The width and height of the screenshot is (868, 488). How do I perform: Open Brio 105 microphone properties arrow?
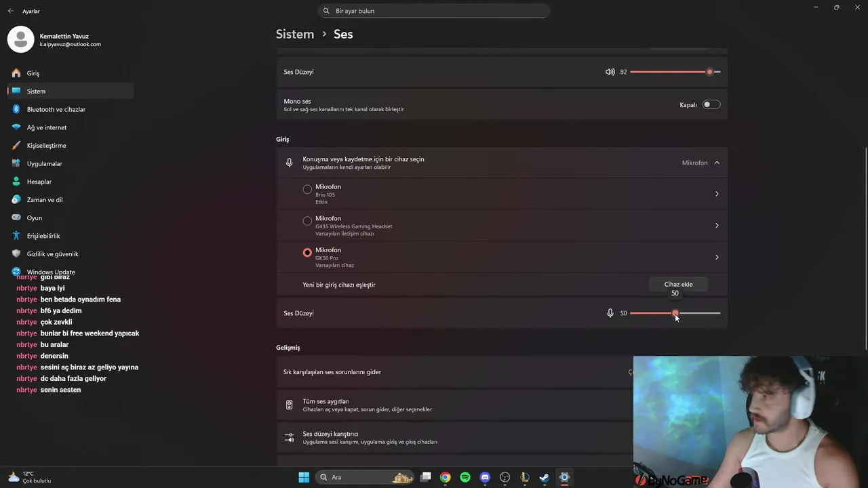pos(717,194)
